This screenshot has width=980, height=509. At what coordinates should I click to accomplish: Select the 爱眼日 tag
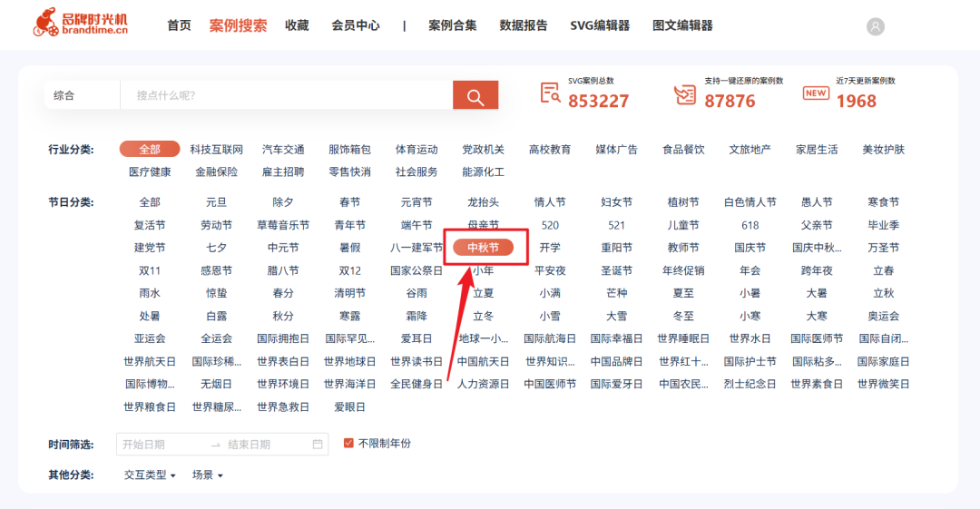coord(350,407)
